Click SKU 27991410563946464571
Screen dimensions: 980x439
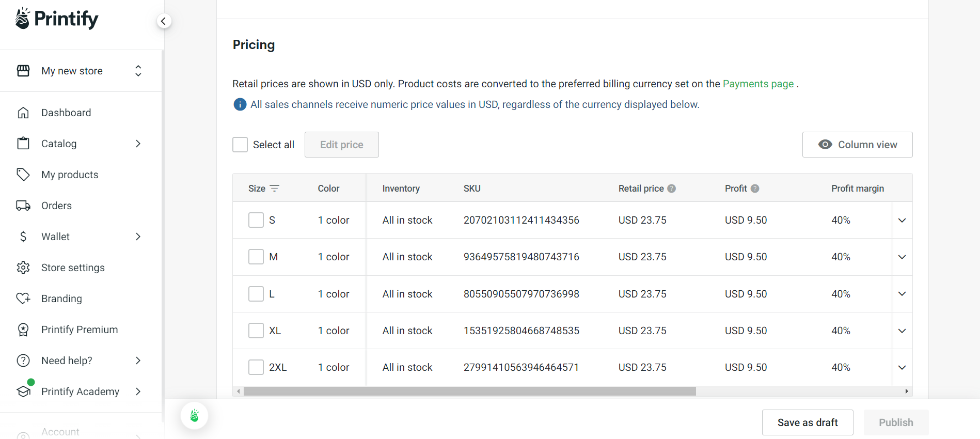521,367
